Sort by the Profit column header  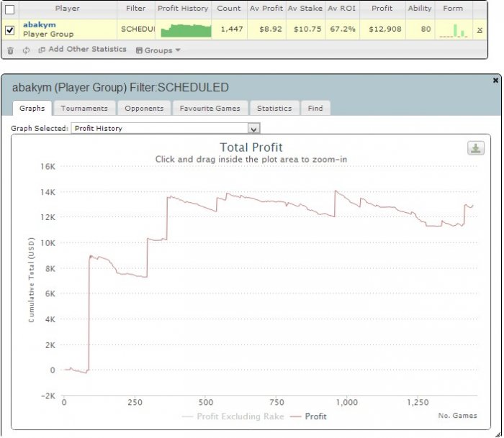[382, 9]
